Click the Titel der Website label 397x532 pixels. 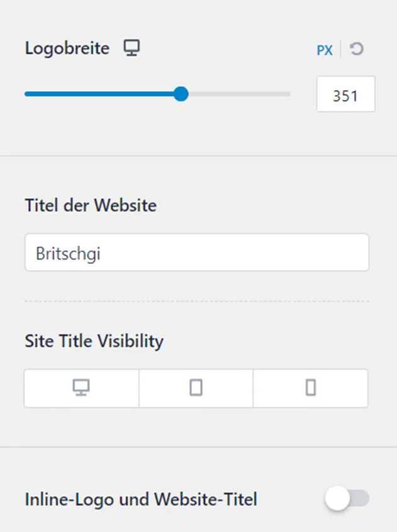91,205
